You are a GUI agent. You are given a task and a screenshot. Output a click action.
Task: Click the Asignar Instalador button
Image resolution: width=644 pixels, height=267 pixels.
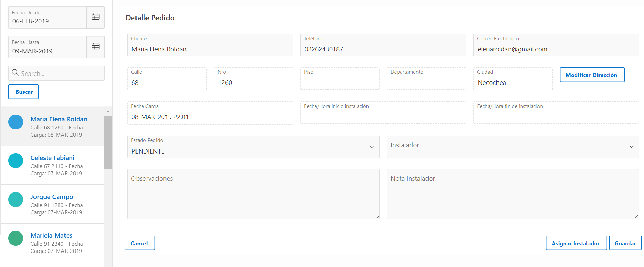coord(576,243)
